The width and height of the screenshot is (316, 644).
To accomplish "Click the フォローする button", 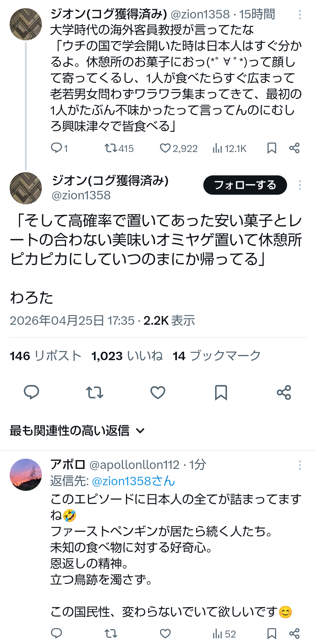I will click(245, 185).
